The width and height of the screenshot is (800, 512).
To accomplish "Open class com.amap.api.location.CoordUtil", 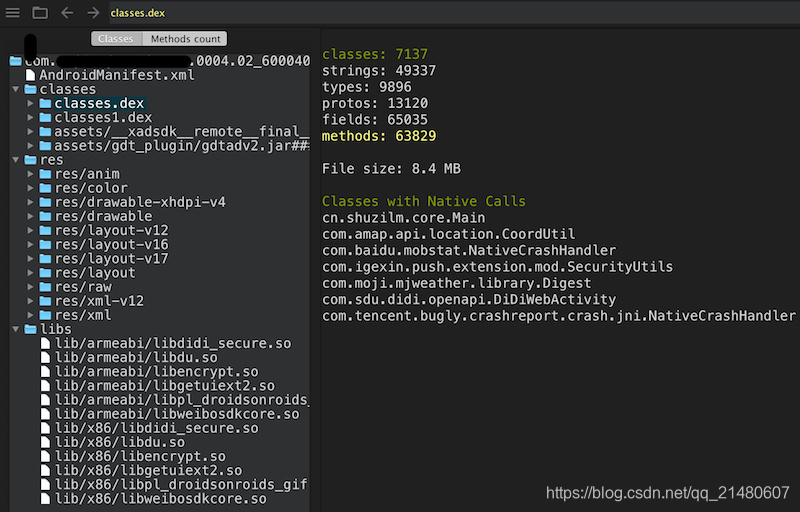I will [x=448, y=234].
